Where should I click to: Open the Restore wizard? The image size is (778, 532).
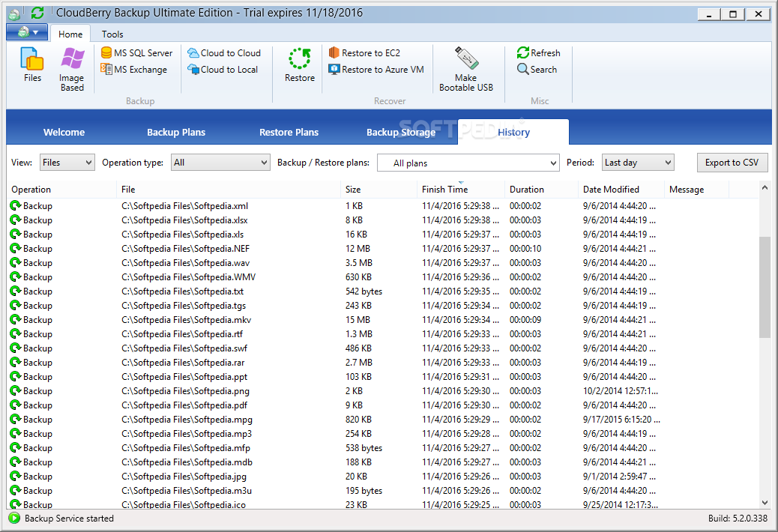pos(300,64)
